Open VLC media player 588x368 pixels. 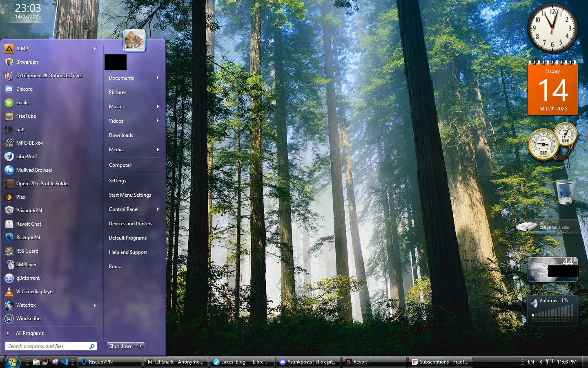click(35, 292)
